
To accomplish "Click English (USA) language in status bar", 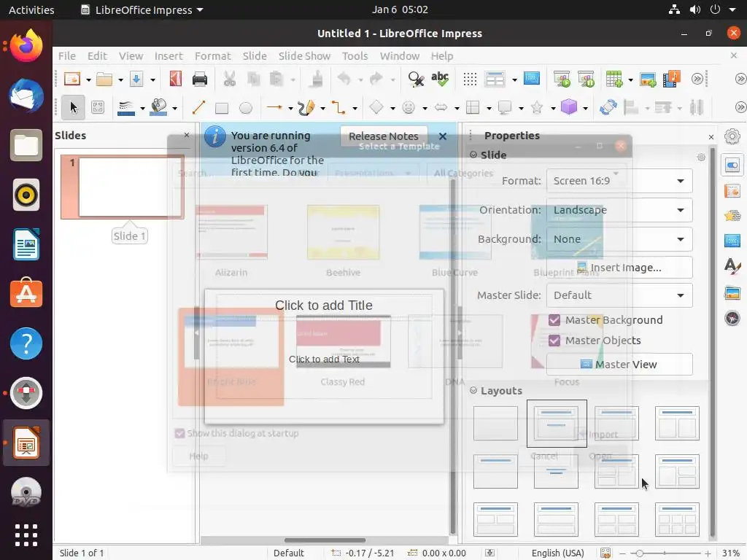I will (557, 553).
